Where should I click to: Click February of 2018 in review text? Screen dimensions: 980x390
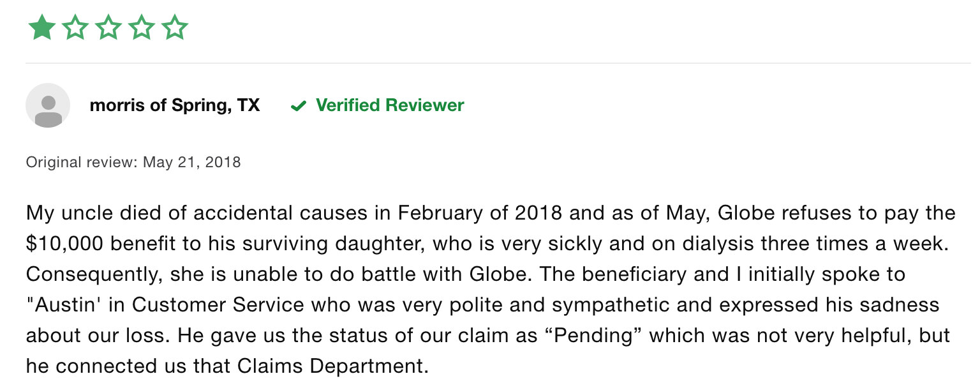coord(480,213)
